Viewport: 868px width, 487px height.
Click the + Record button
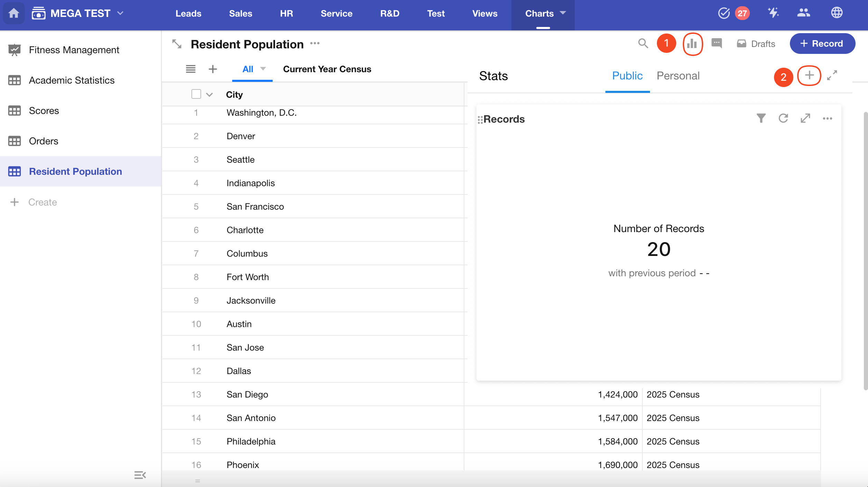tap(822, 44)
